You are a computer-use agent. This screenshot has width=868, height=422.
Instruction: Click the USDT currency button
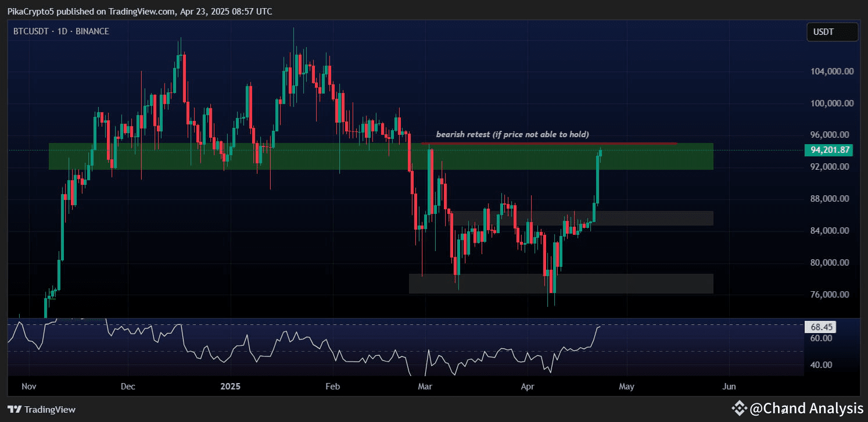832,32
